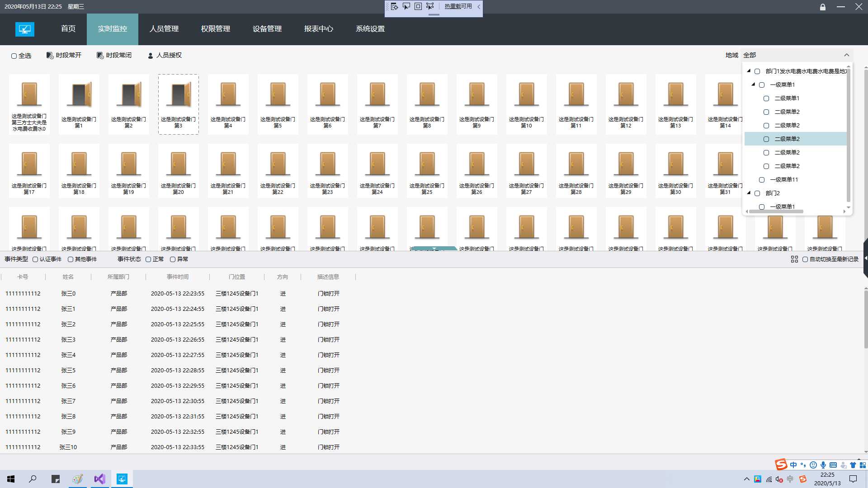
Task: Open the 系统设置 tab
Action: (x=370, y=29)
